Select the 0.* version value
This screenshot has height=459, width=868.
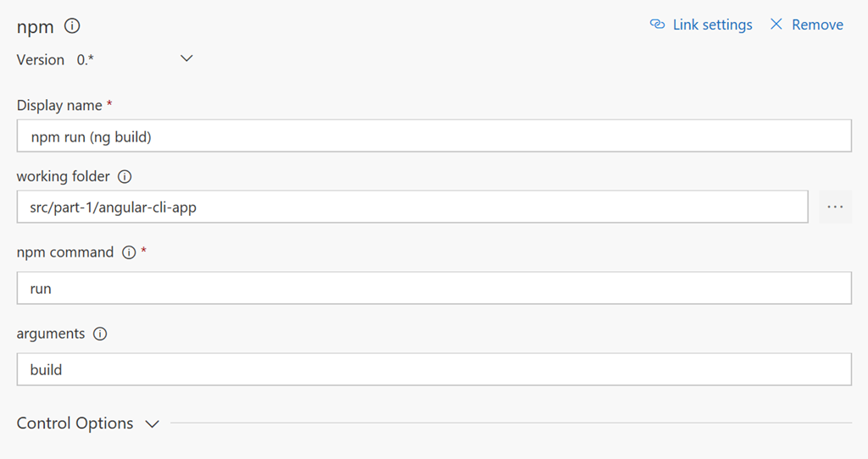[x=86, y=60]
